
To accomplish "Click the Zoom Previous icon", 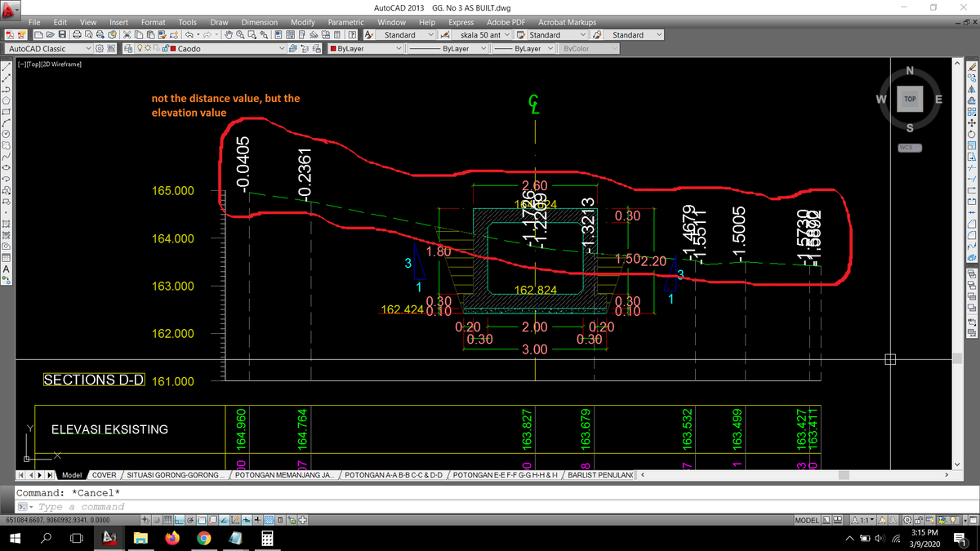I will click(265, 35).
